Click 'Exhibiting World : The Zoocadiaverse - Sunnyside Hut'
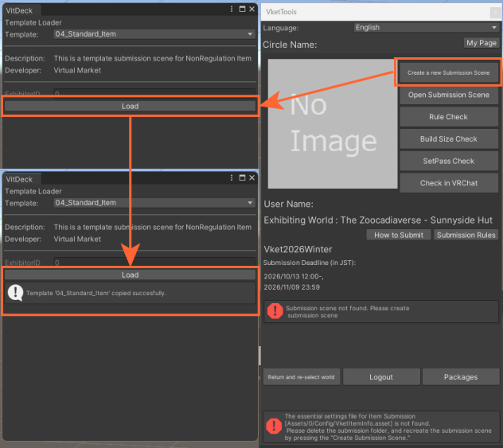This screenshot has height=448, width=503. coord(378,220)
